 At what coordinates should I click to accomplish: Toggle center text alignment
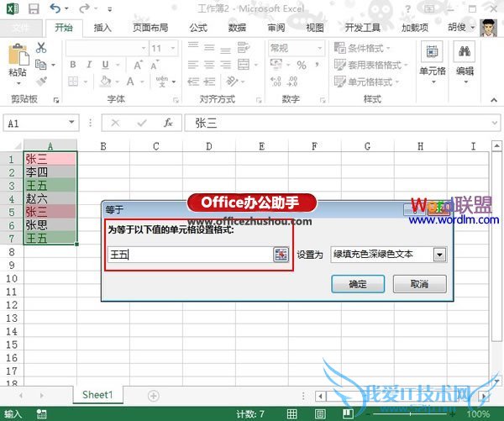coord(209,65)
